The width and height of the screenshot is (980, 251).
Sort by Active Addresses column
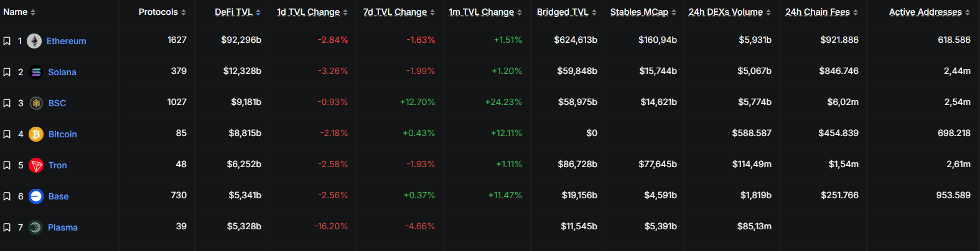(x=930, y=12)
